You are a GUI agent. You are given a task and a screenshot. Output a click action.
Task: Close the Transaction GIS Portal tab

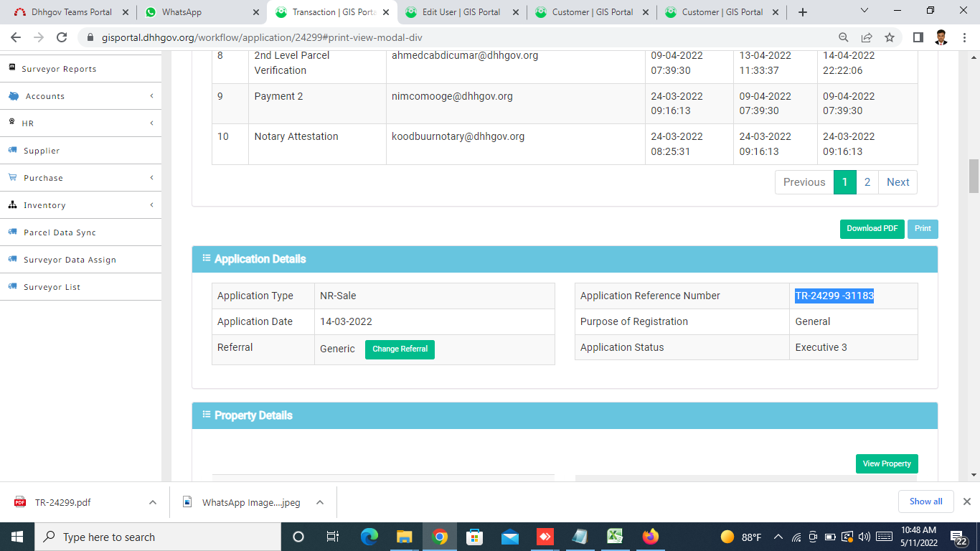385,12
